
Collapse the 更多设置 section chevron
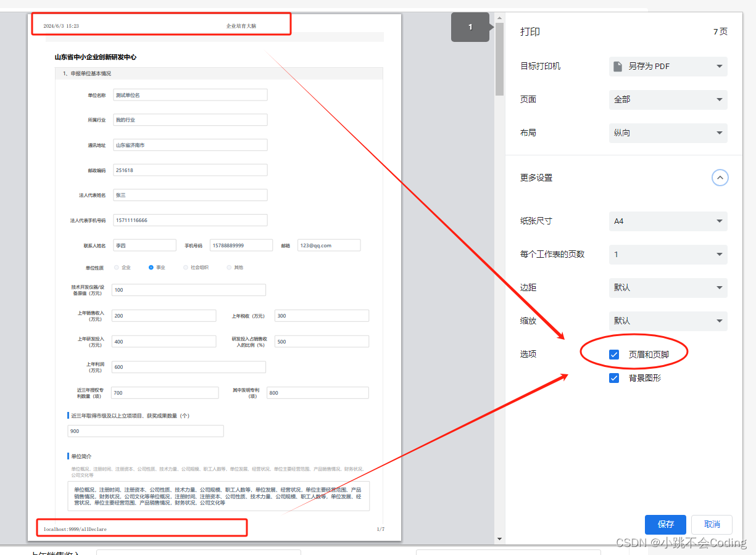point(720,178)
